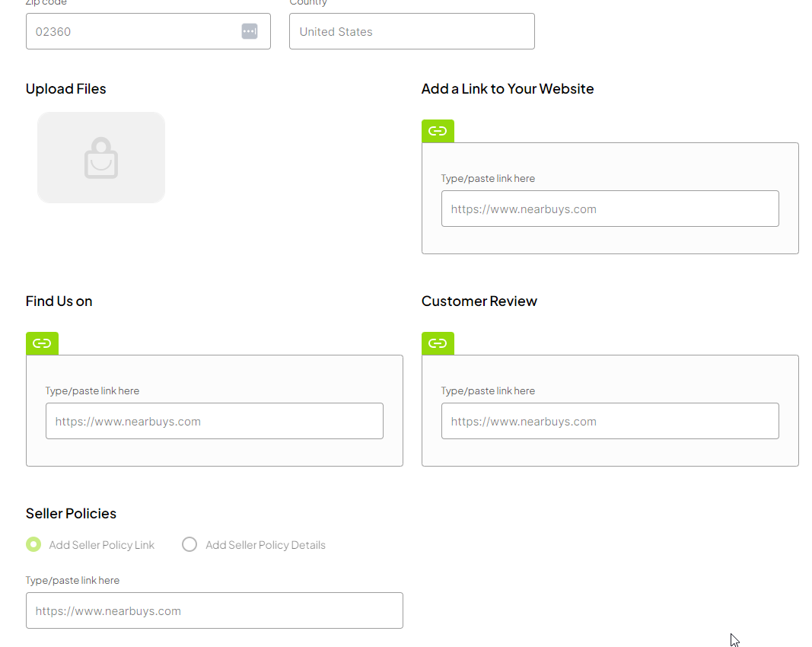
Task: Click the Seller Policies URL input field
Action: click(x=214, y=610)
